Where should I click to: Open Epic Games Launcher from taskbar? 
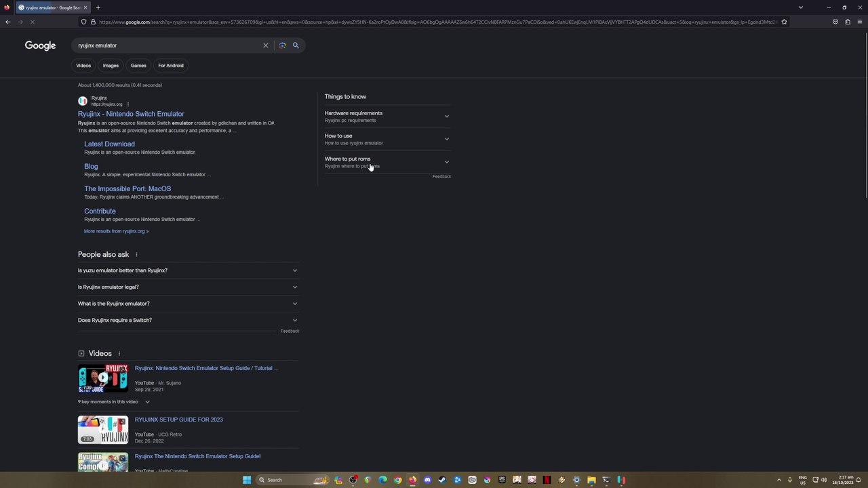[502, 480]
